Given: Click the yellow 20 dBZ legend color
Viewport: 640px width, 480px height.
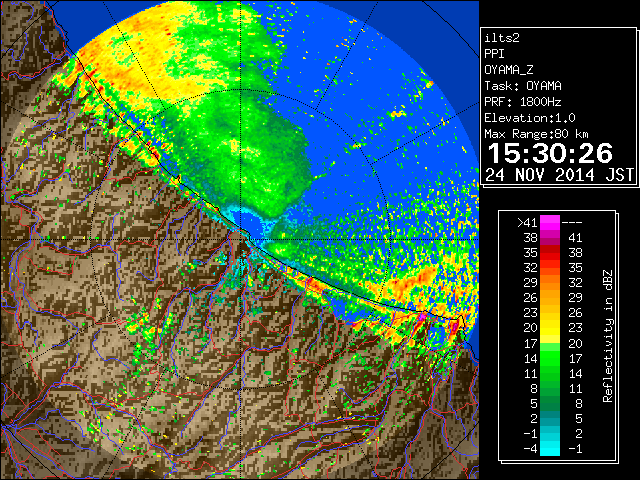Looking at the screenshot, I should pyautogui.click(x=550, y=328).
